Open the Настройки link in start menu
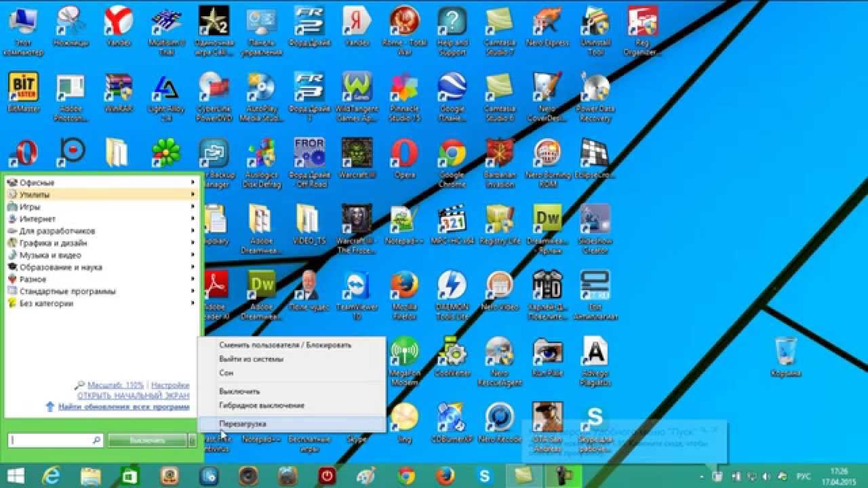The image size is (868, 488). click(170, 385)
